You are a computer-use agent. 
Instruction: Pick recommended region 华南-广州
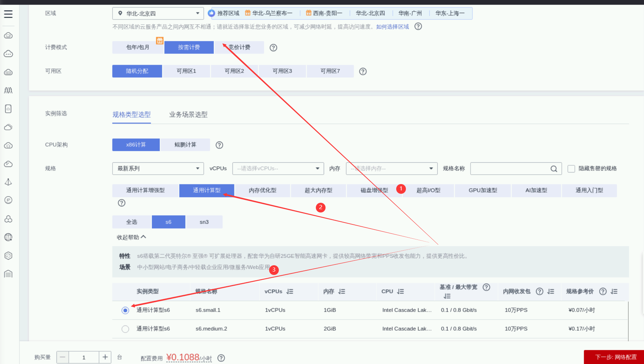point(410,13)
